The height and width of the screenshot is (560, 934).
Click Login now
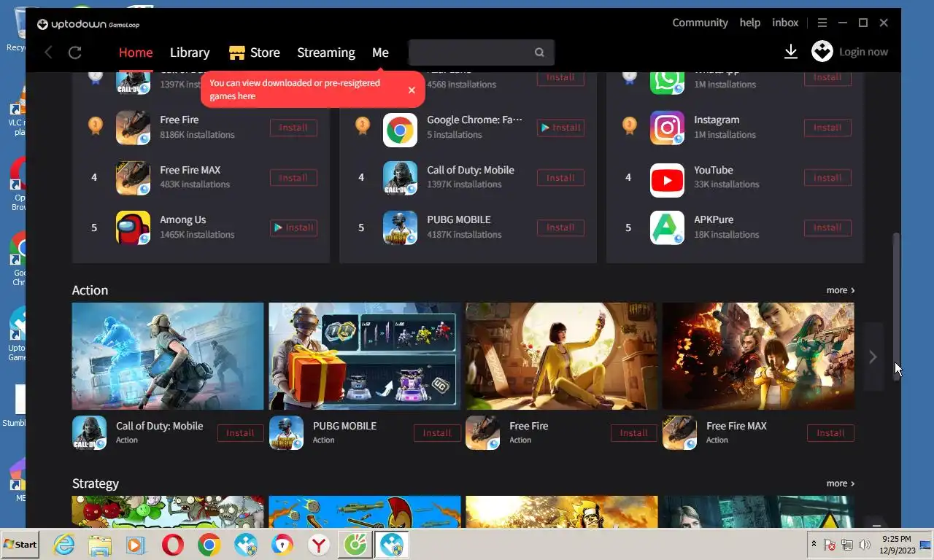[863, 52]
